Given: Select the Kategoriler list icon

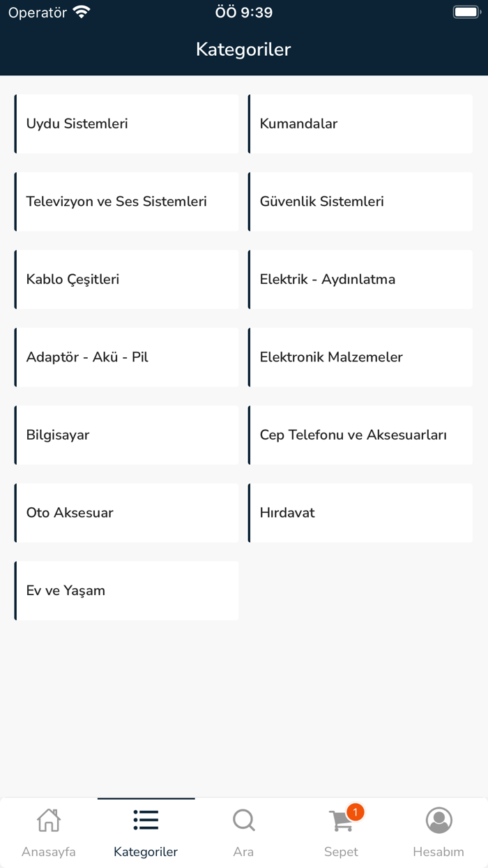Looking at the screenshot, I should 146,821.
